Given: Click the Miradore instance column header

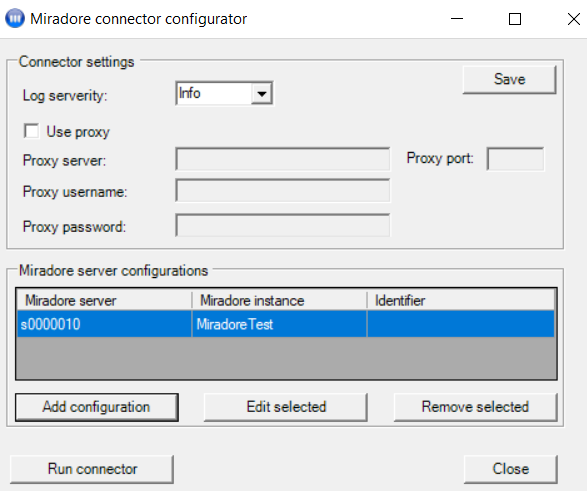Looking at the screenshot, I should [279, 301].
